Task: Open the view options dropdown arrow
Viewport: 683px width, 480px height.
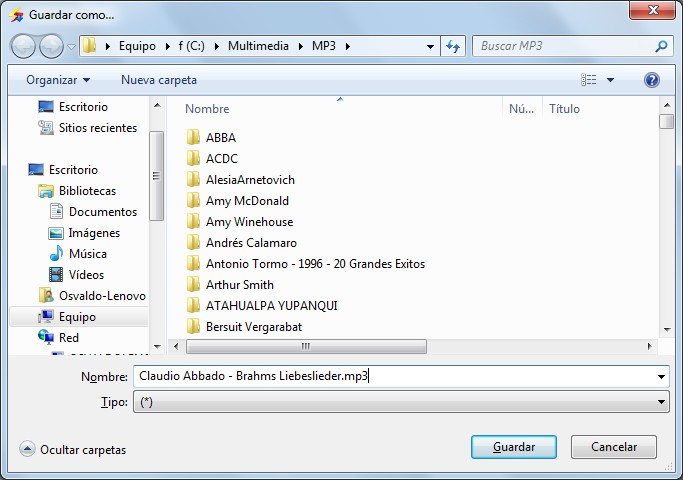Action: pyautogui.click(x=610, y=80)
